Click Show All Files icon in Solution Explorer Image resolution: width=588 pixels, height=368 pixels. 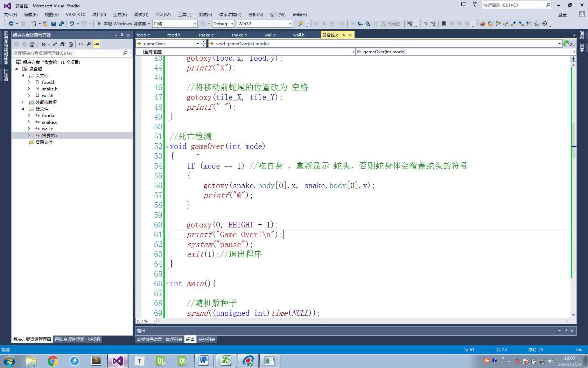(70, 44)
